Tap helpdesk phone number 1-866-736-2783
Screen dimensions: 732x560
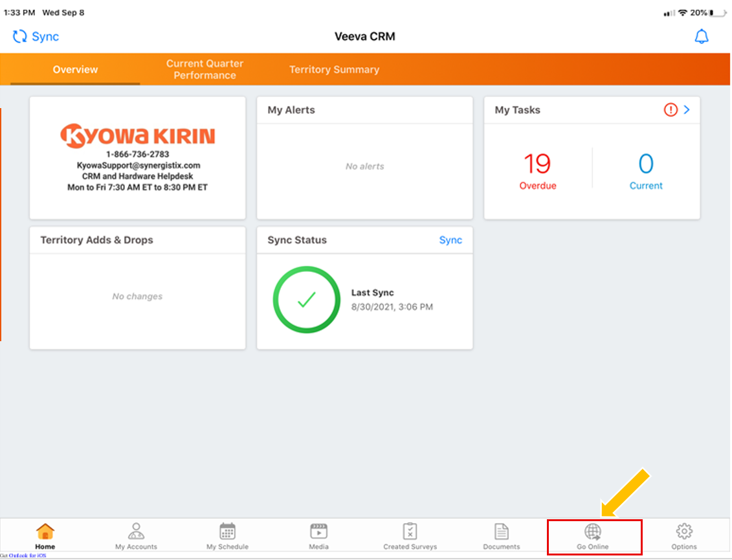tap(138, 154)
